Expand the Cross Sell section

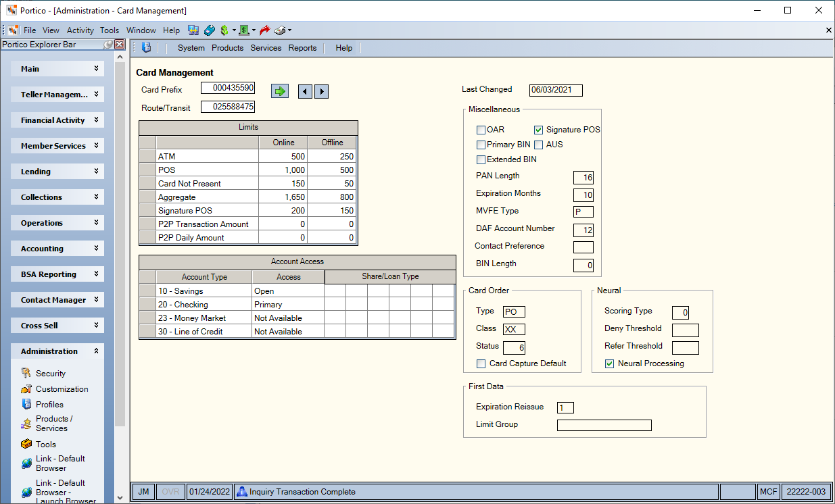pyautogui.click(x=57, y=326)
